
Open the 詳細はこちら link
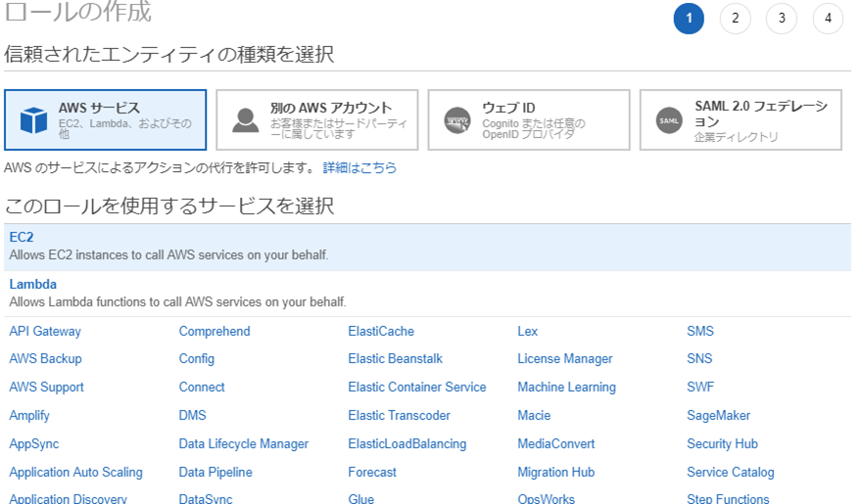(x=359, y=167)
